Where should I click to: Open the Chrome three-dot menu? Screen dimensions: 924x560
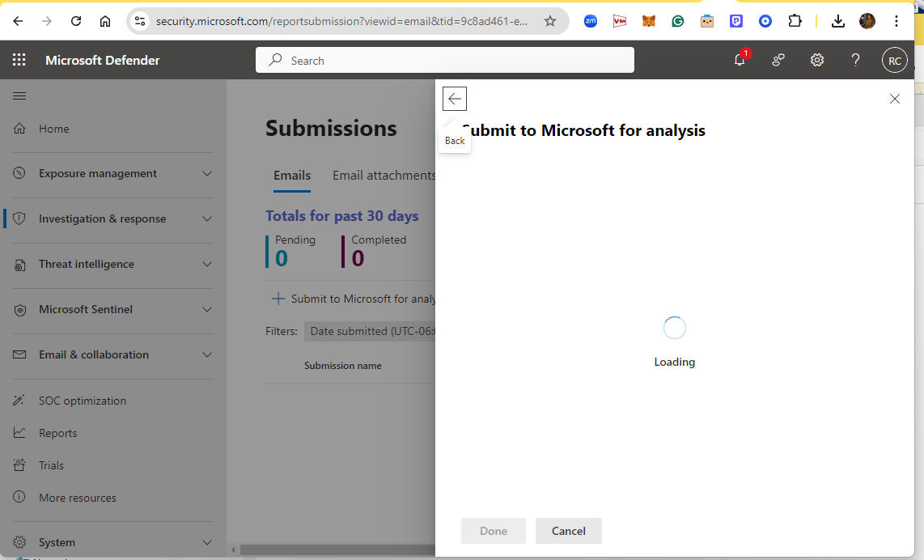pyautogui.click(x=896, y=21)
